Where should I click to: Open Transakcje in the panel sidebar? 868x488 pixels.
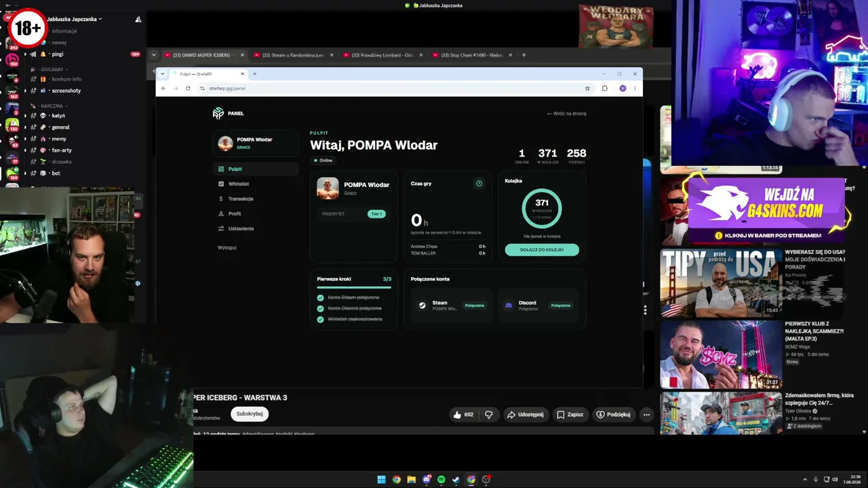256,199
